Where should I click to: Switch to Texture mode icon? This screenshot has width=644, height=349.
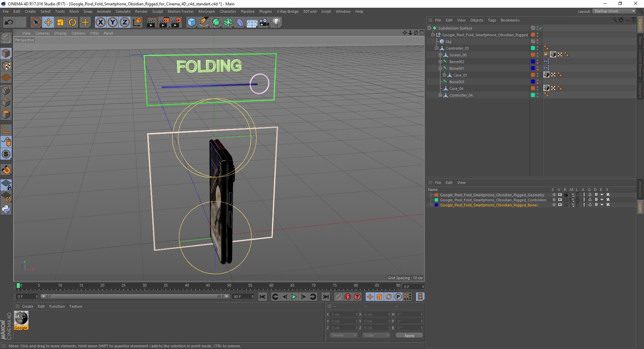tap(6, 66)
